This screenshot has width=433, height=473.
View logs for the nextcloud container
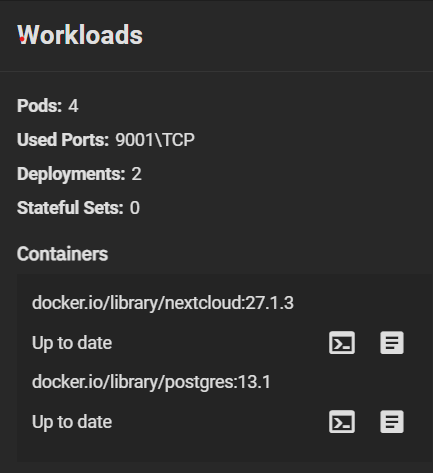coord(392,343)
